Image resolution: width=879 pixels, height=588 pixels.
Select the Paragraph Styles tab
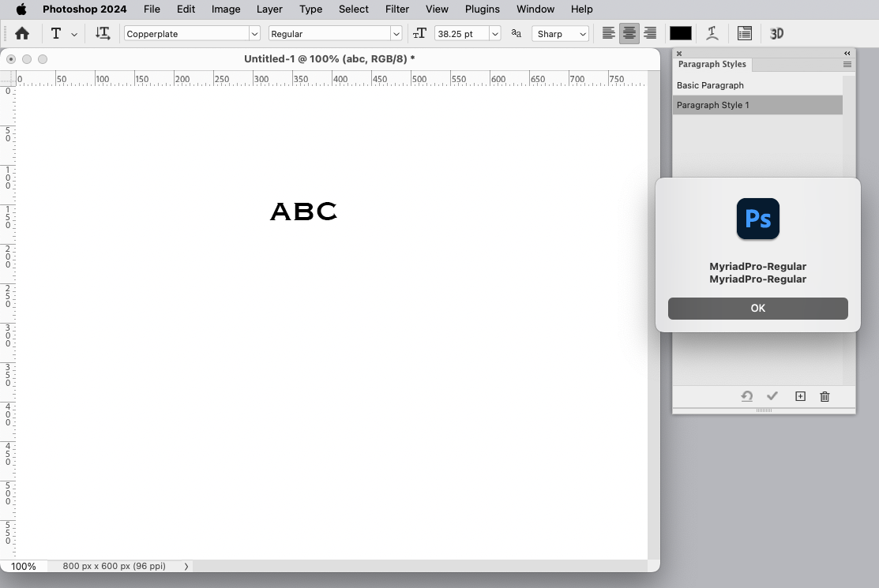[x=712, y=65]
